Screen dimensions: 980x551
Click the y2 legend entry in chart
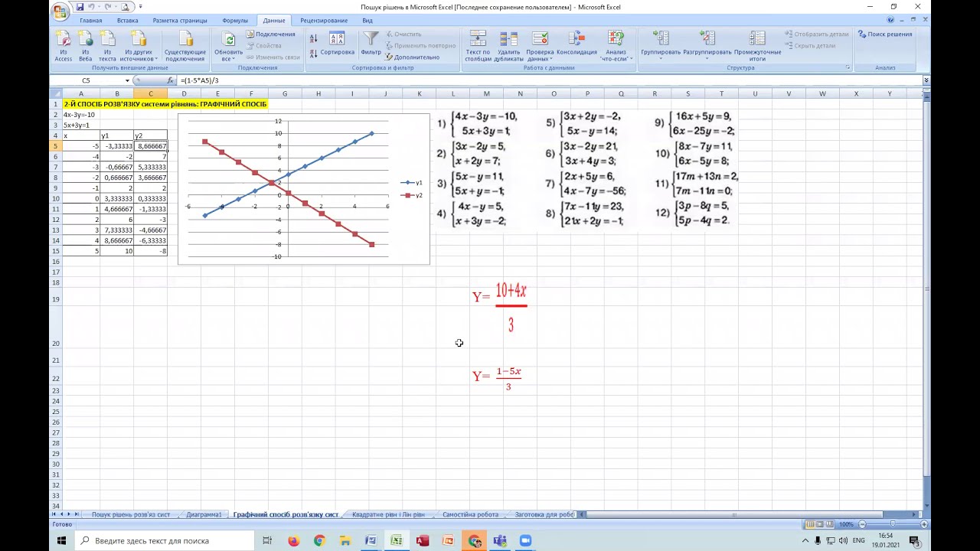(x=412, y=195)
